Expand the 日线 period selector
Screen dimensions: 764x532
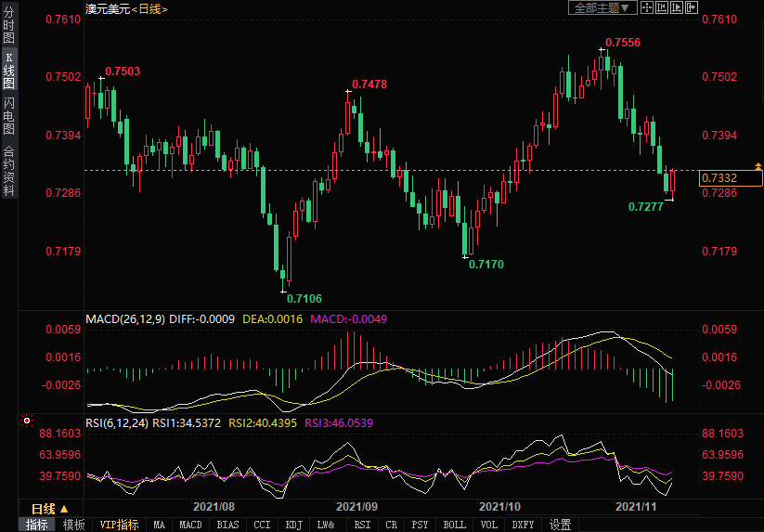[x=50, y=509]
